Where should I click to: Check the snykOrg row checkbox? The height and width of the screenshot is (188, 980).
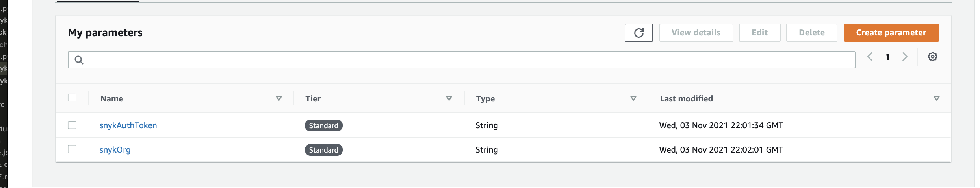pyautogui.click(x=72, y=149)
